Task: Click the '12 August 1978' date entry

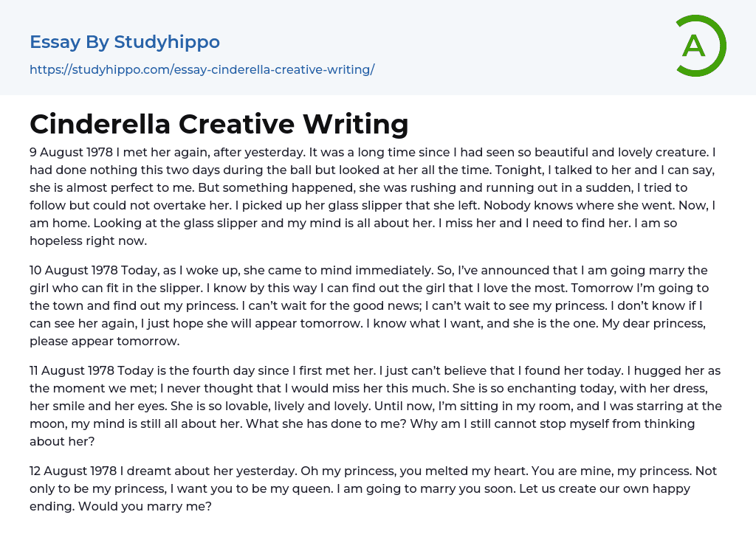Action: (72, 471)
